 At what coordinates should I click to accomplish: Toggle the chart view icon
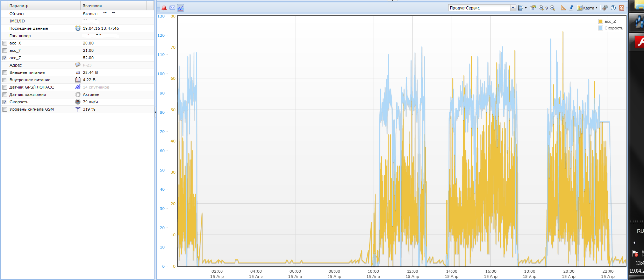(180, 8)
